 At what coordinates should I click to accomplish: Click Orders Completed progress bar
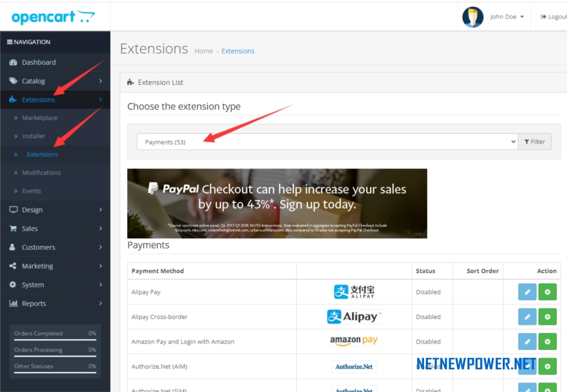[55, 340]
